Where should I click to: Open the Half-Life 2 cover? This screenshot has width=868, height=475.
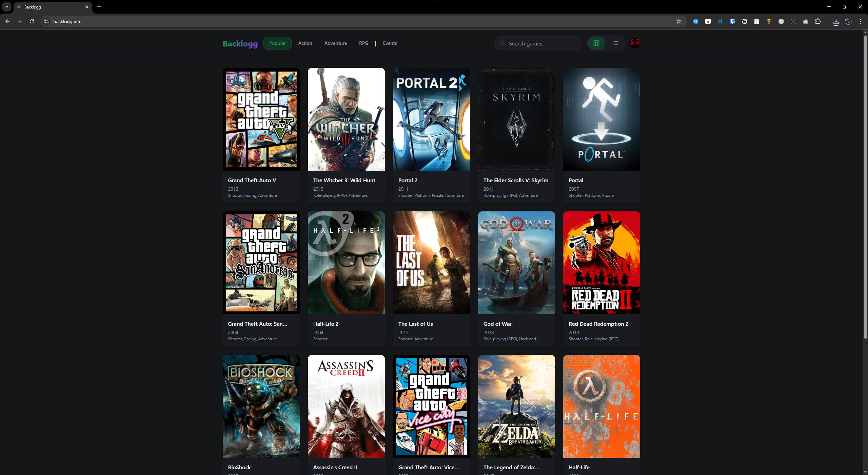click(346, 263)
